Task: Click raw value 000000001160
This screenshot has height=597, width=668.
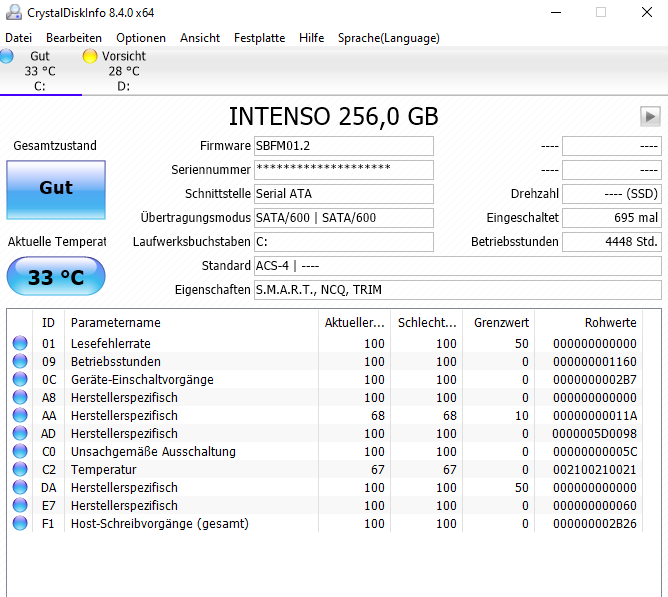Action: click(594, 361)
